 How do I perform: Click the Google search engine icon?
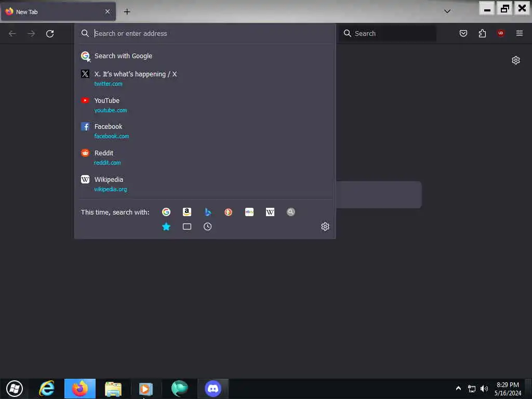[x=166, y=212]
